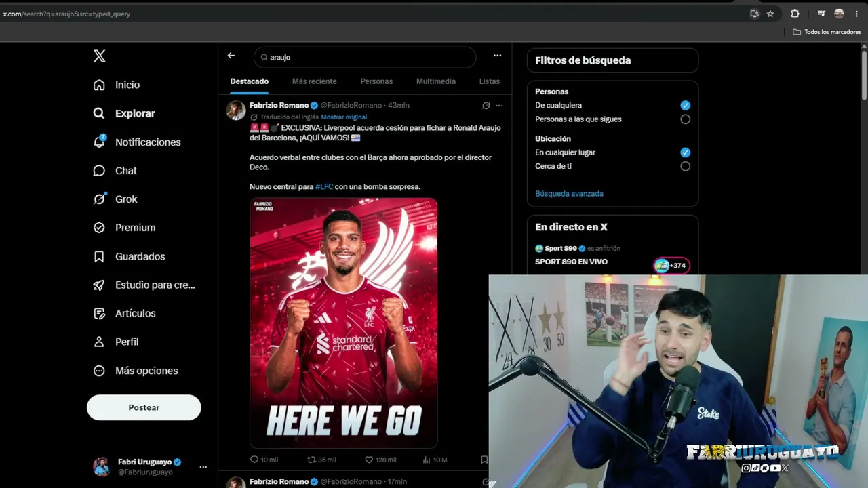Click the Grok icon on the 43min post

(x=486, y=106)
